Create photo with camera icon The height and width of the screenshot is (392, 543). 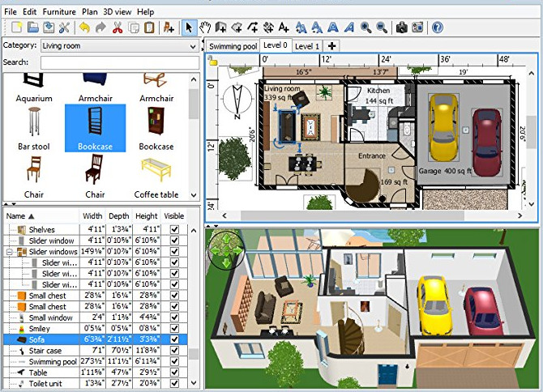pos(402,28)
